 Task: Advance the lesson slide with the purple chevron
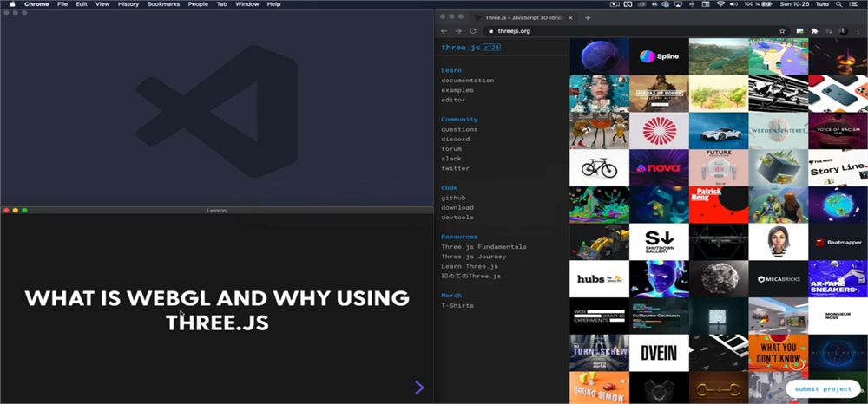click(x=419, y=388)
